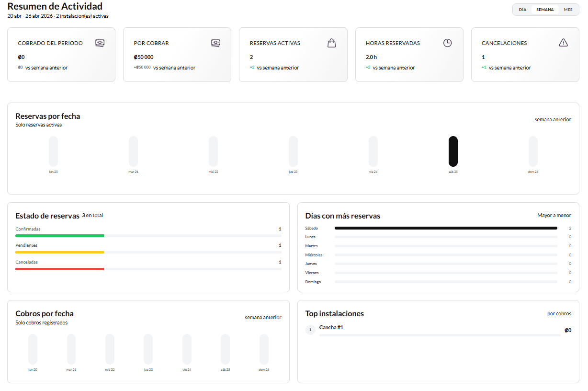
Task: Click the 'Top instalaciones' heading
Action: click(335, 313)
